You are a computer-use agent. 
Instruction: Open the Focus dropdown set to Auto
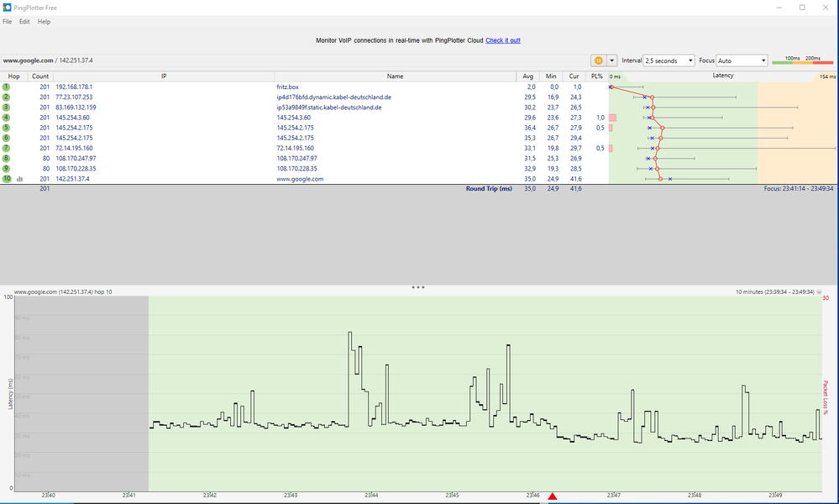click(739, 60)
